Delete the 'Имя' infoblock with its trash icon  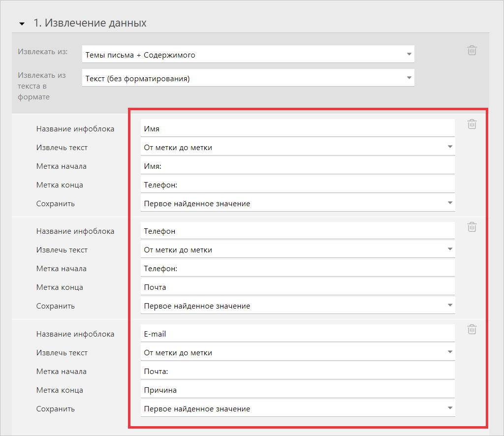[x=472, y=124]
